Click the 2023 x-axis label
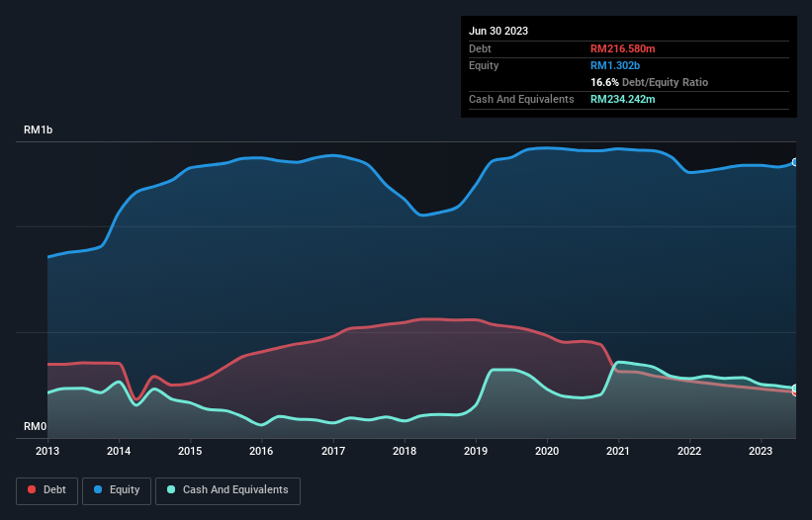Viewport: 812px width, 520px height. coord(761,452)
